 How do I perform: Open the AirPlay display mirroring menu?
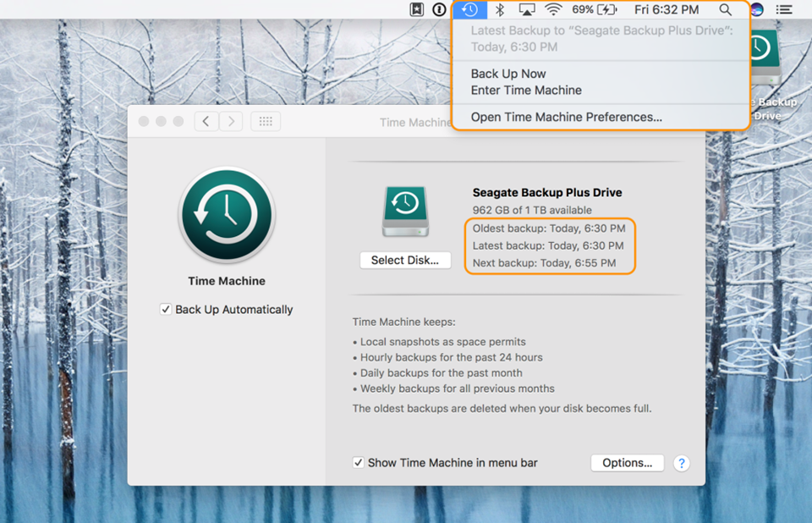coord(525,9)
